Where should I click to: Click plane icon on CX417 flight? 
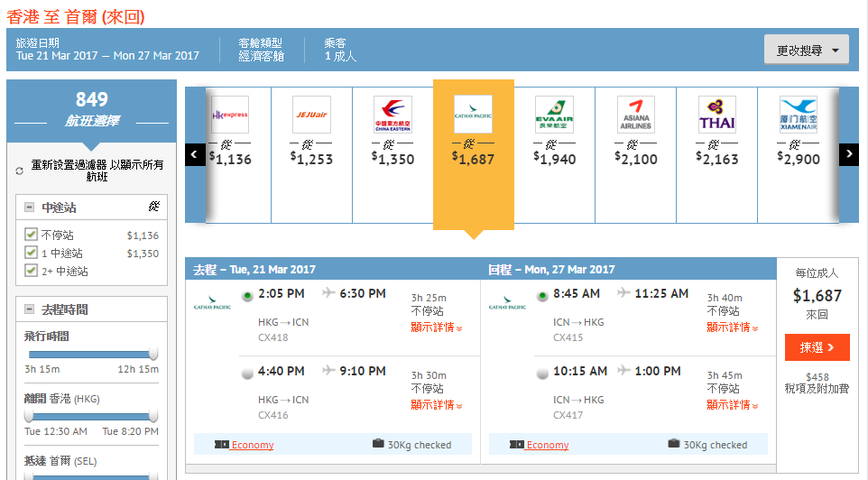[x=623, y=370]
